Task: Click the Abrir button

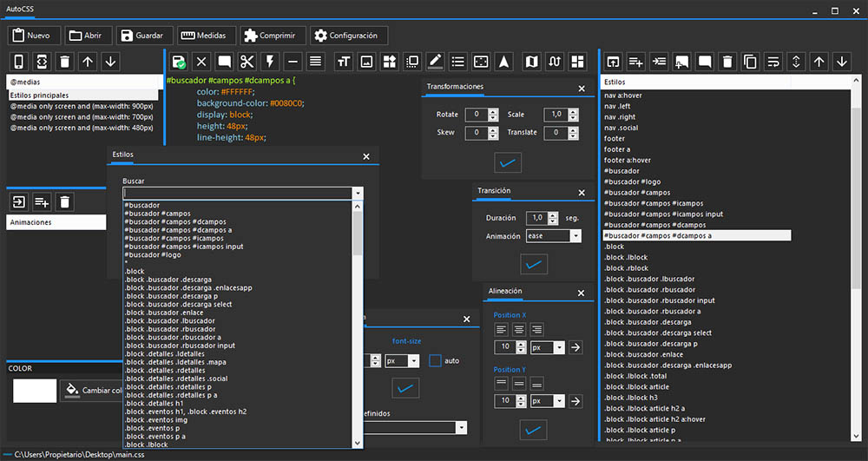Action: point(88,36)
